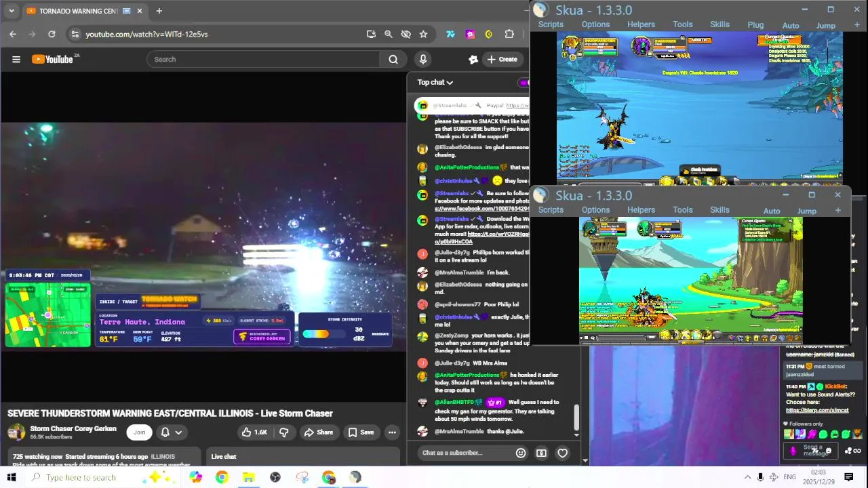Open Storm Chaser Corey Gerken channel avatar
This screenshot has height=488, width=868.
16,432
